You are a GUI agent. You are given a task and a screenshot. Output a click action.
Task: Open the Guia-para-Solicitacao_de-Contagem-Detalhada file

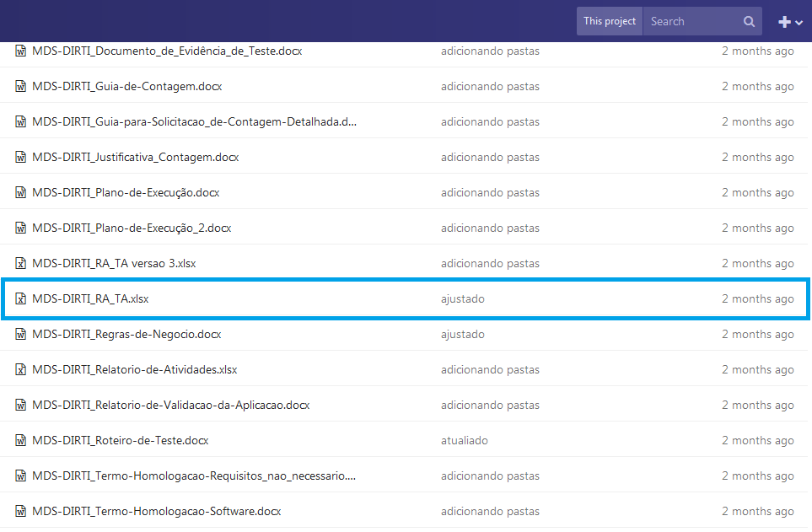194,122
